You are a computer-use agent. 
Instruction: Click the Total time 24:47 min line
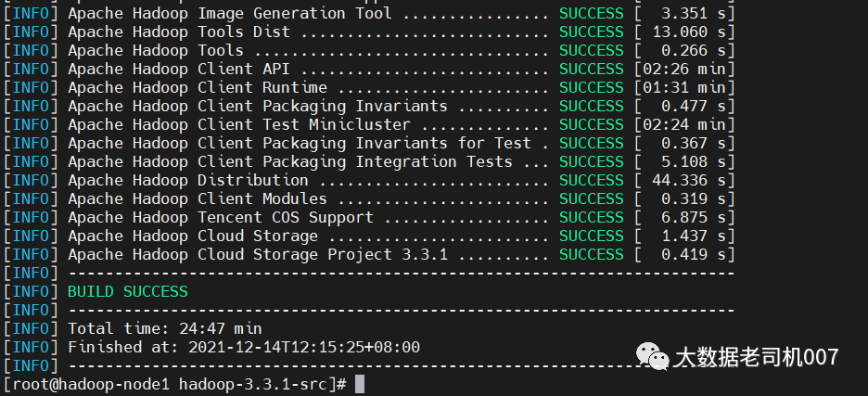click(x=164, y=328)
